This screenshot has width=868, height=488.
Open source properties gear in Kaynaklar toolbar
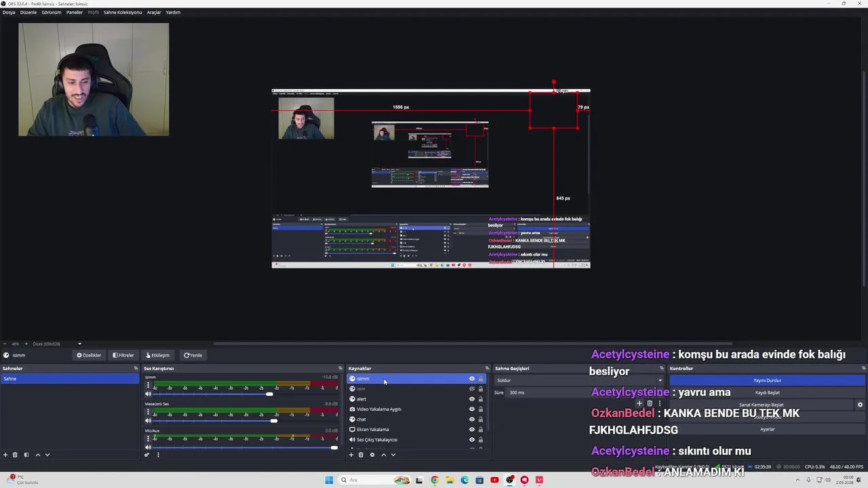372,455
